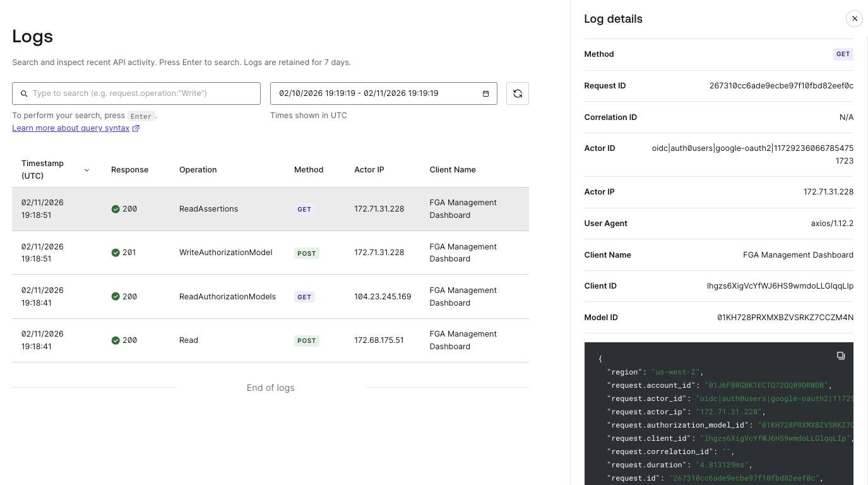
Task: Select the WriteAuthorizationModel log row
Action: pos(270,253)
